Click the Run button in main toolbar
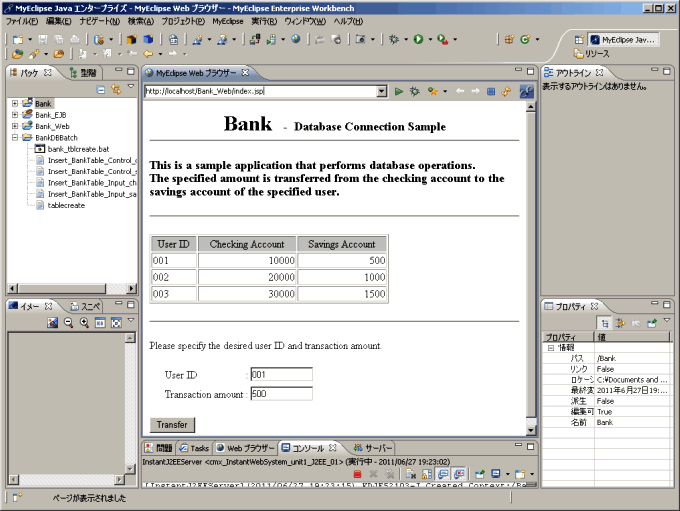 (x=417, y=40)
